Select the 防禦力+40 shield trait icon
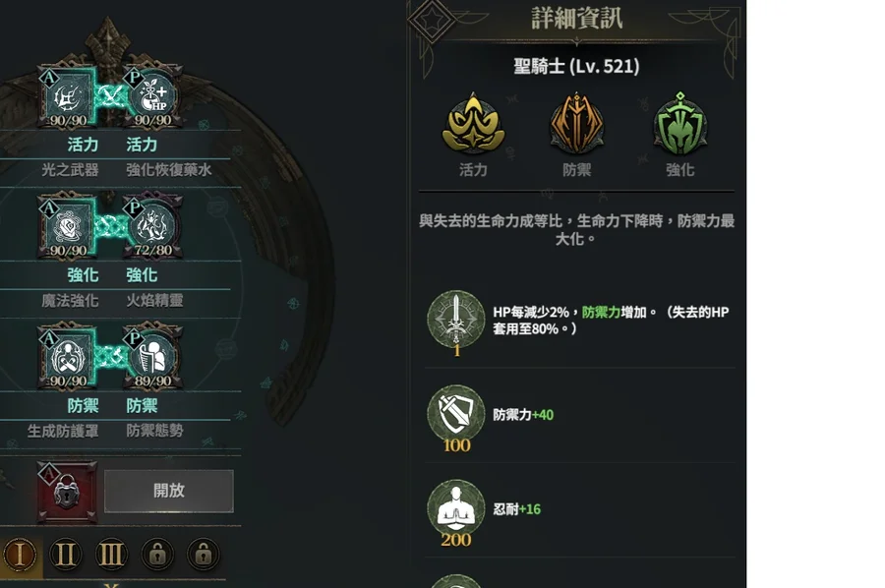 (456, 414)
